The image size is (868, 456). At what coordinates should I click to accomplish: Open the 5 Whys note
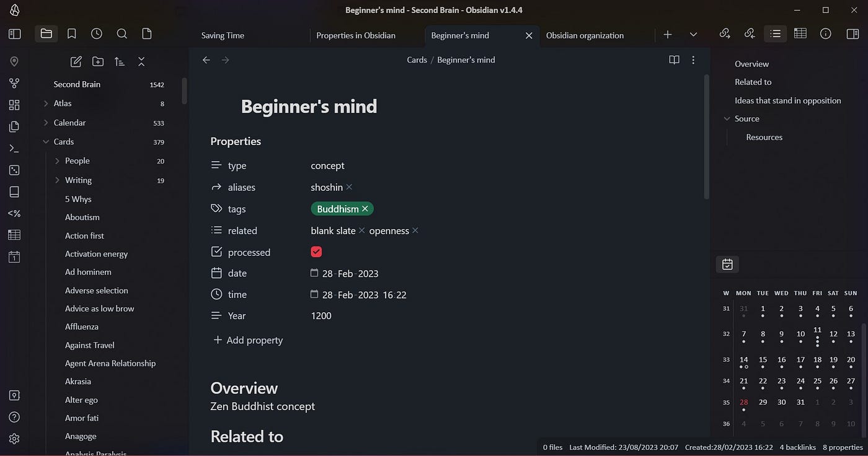pyautogui.click(x=78, y=199)
